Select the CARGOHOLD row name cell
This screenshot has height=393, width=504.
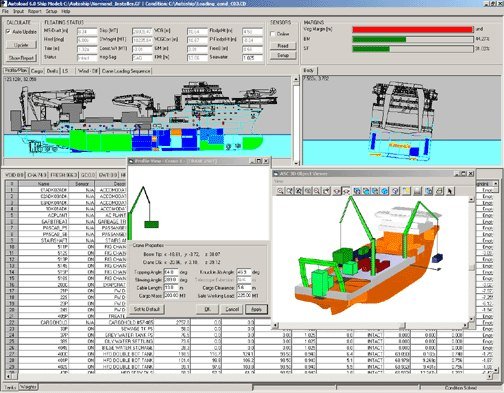click(x=44, y=323)
